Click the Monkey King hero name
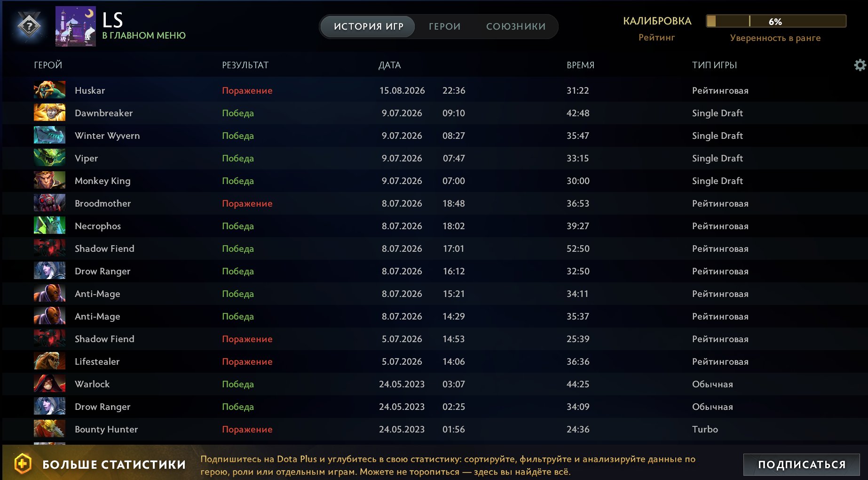 (103, 181)
